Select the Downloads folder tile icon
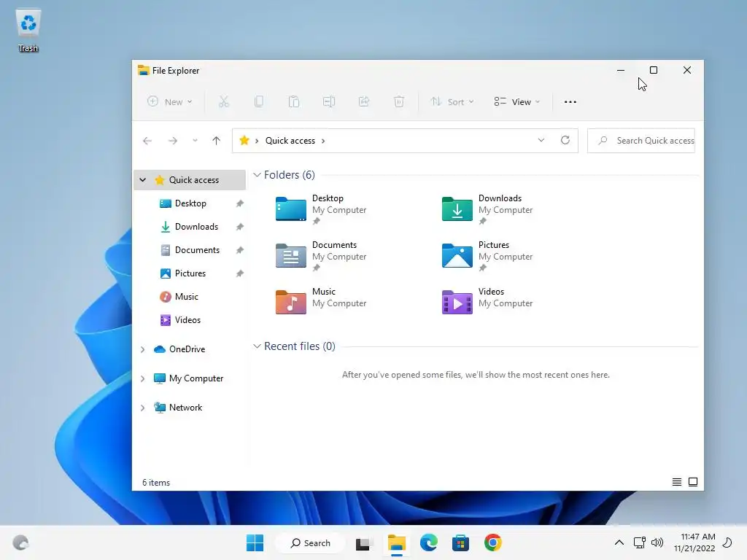Viewport: 747px width, 560px height. (457, 209)
